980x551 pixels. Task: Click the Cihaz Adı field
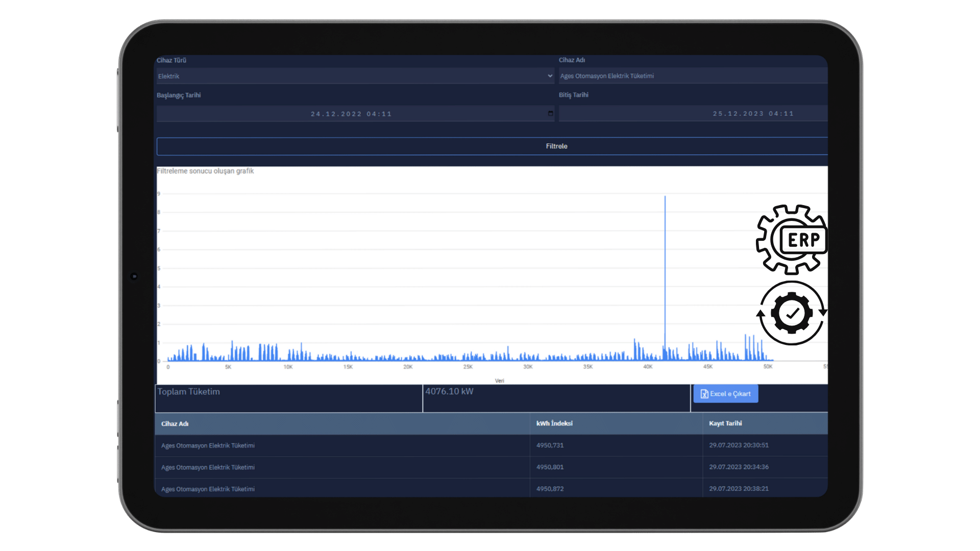[692, 76]
